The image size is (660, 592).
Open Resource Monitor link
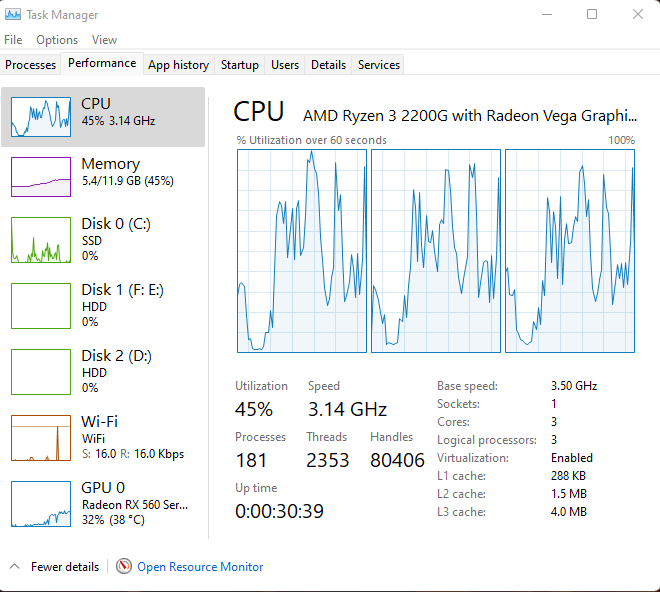point(200,567)
